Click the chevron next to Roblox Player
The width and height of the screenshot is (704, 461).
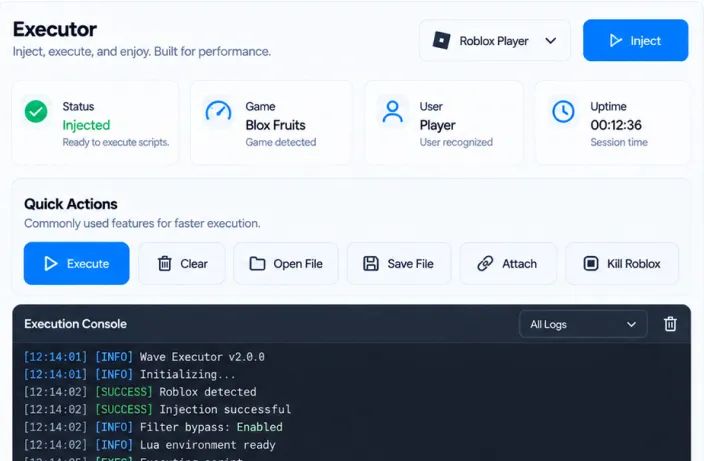pyautogui.click(x=551, y=41)
